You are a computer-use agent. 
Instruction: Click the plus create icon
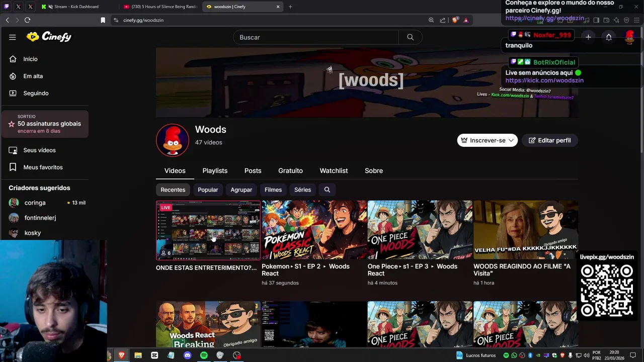588,37
